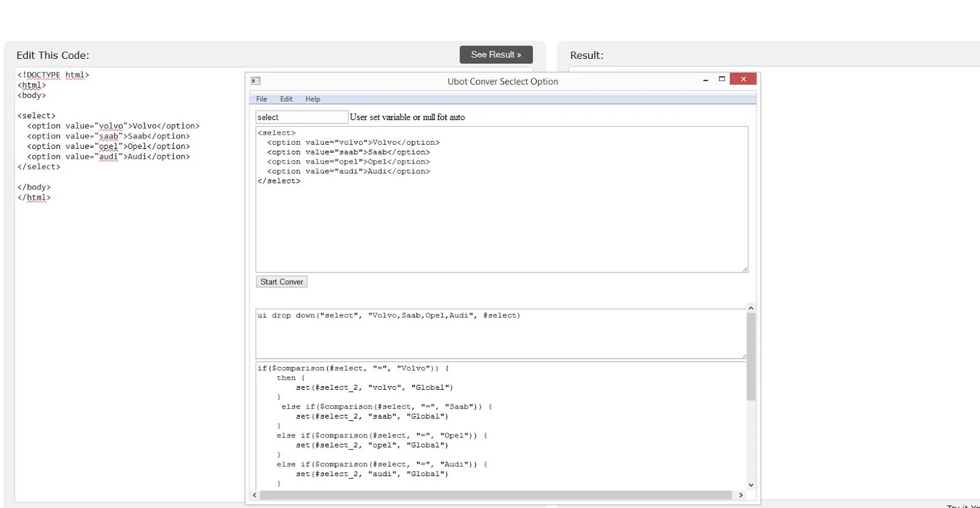This screenshot has width=980, height=508.
Task: Click the vertical scrollbar down arrow
Action: tap(751, 485)
